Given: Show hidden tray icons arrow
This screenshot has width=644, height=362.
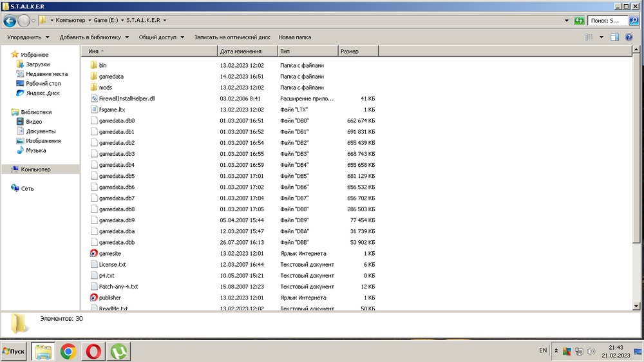Looking at the screenshot, I should 556,351.
